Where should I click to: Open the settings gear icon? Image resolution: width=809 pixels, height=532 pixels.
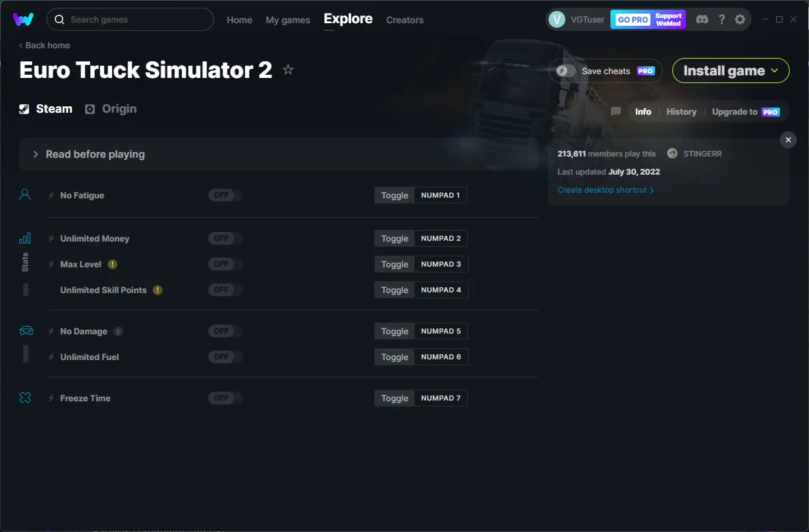[740, 19]
